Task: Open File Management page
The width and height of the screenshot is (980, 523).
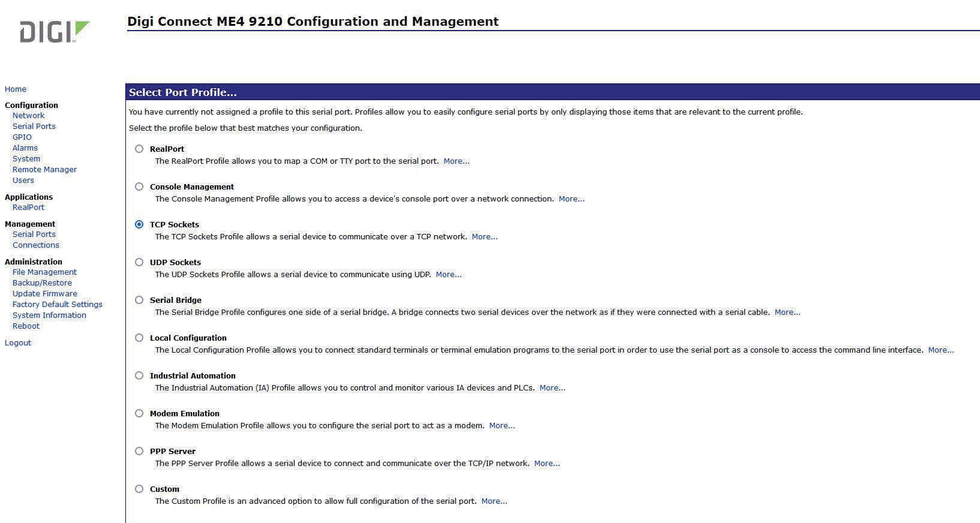Action: (x=44, y=272)
